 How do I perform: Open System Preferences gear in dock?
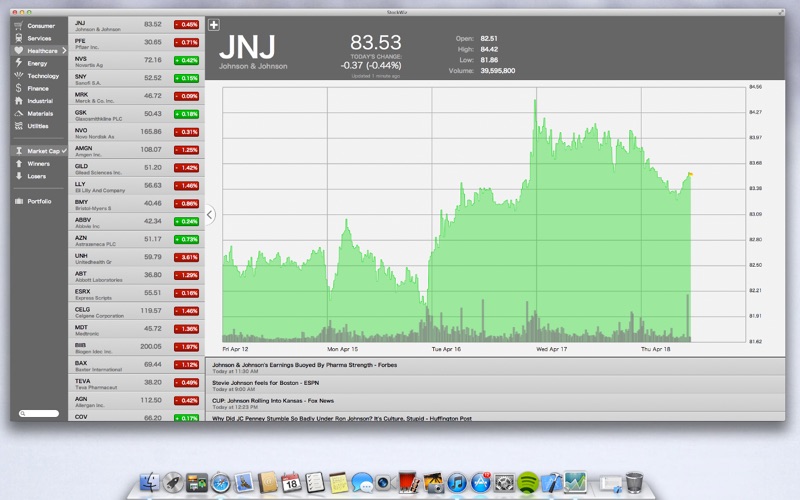[504, 482]
